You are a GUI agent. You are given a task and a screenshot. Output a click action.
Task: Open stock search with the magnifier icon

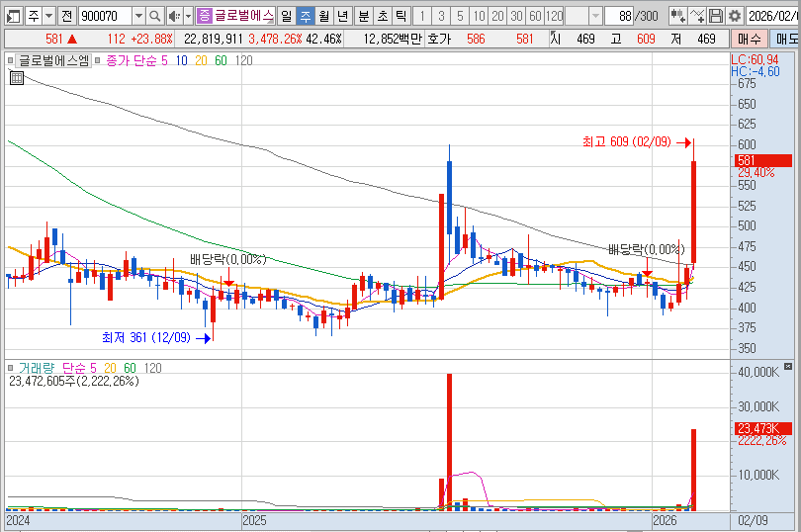(155, 17)
